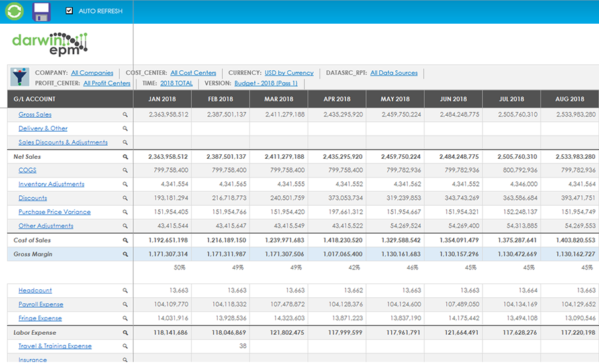This screenshot has height=364, width=599.
Task: Select Cost of Sales APR value 1,418,230,520
Action: [343, 240]
